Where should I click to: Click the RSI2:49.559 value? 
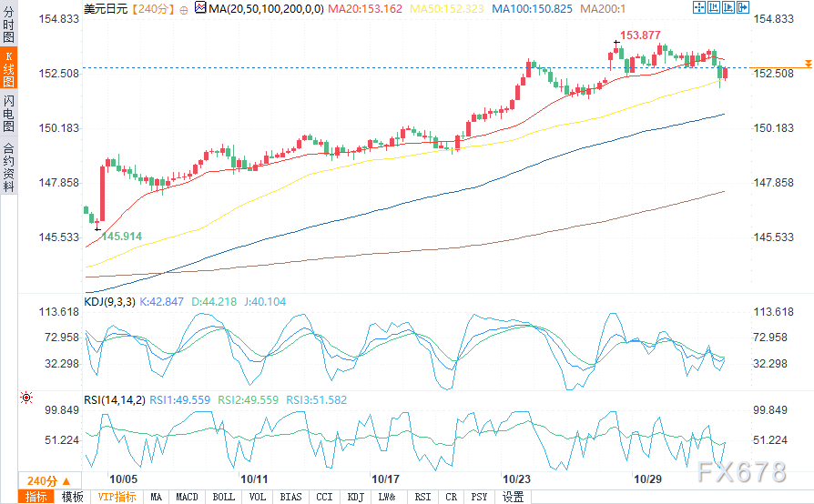(x=249, y=400)
